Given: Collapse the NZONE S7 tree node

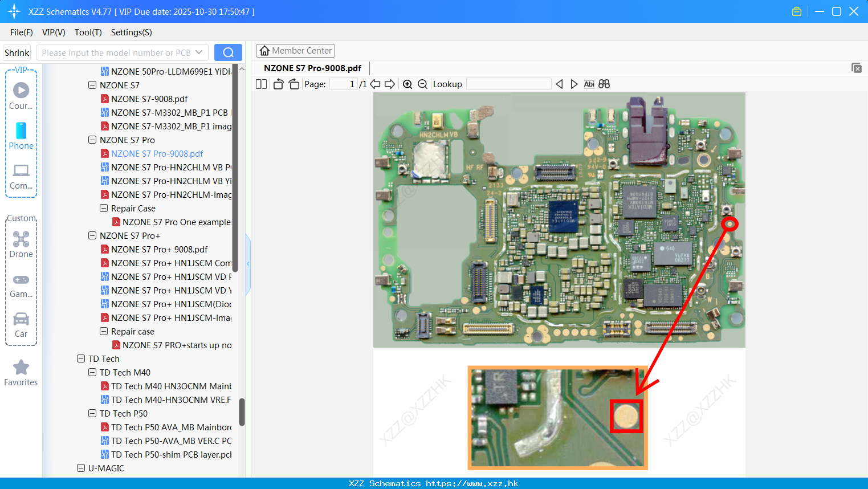Looking at the screenshot, I should point(92,85).
